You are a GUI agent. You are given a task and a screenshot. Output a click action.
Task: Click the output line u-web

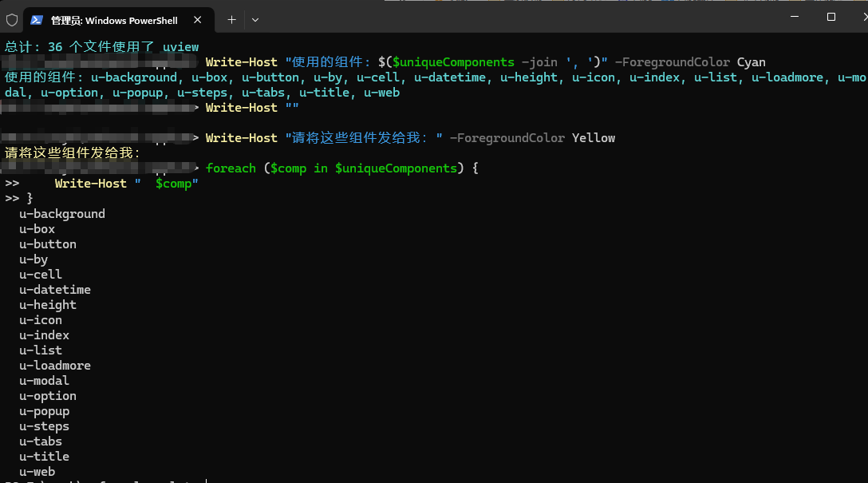click(37, 472)
